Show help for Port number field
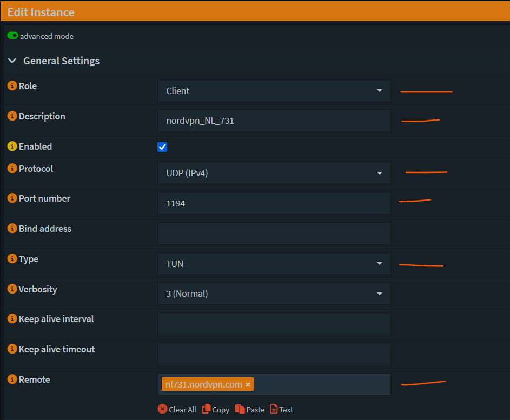 12,198
